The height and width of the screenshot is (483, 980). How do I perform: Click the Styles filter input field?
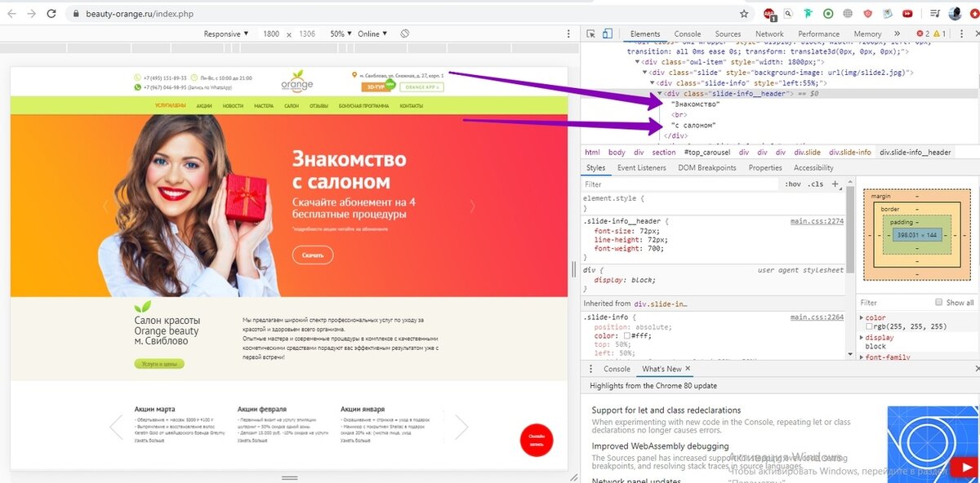(681, 184)
